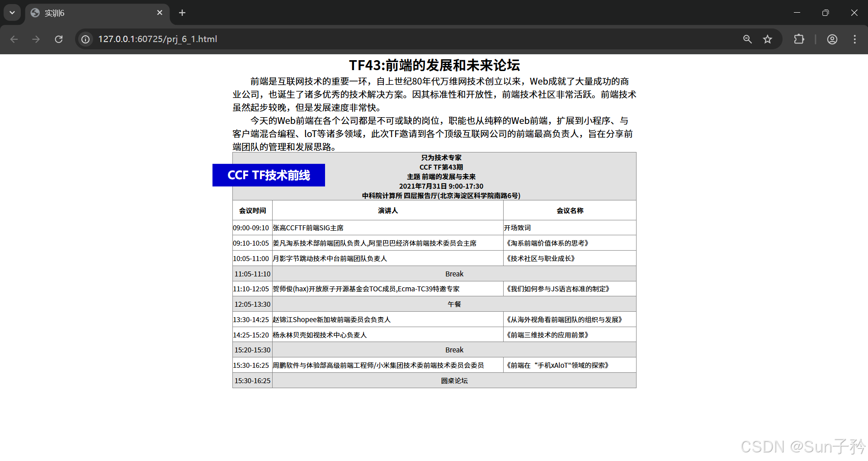Select 贺师俊(hax)开放原子开源基金会 speaker cell
This screenshot has width=868, height=461.
[388, 289]
